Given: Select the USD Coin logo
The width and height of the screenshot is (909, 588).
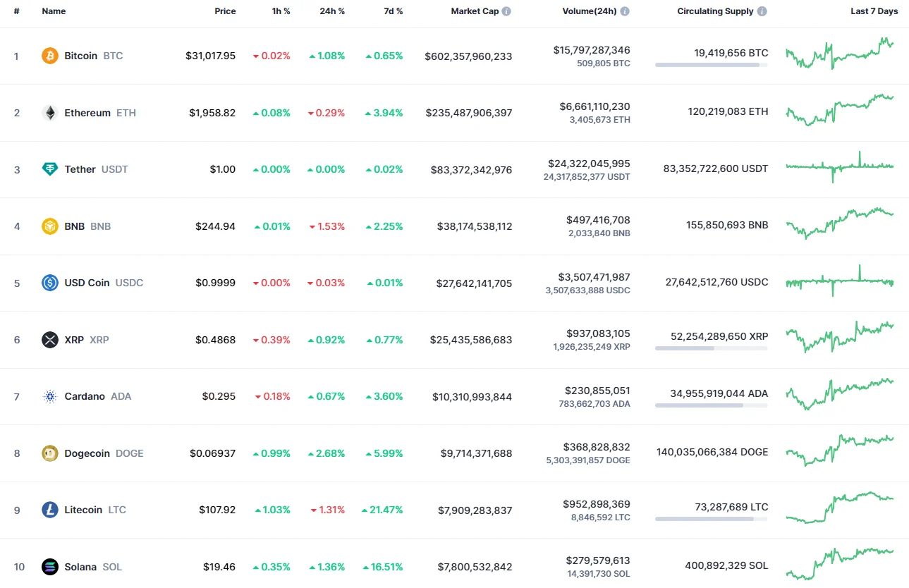Looking at the screenshot, I should [49, 283].
